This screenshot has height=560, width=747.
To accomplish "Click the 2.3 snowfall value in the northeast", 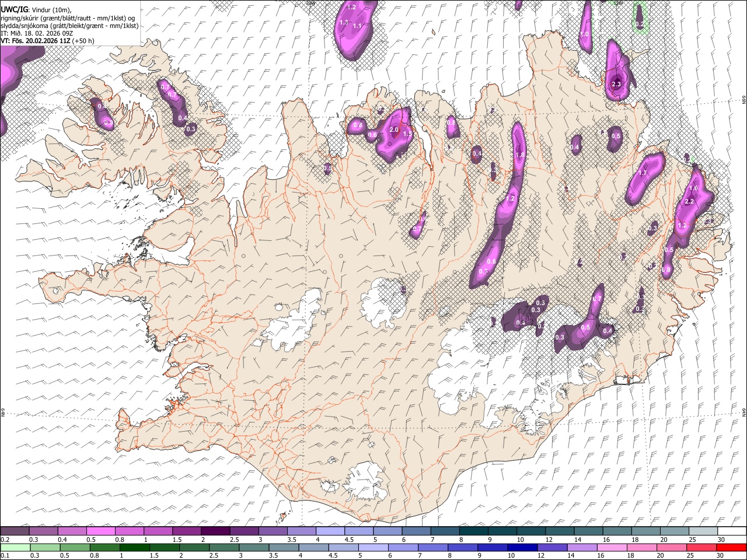I will click(x=616, y=85).
